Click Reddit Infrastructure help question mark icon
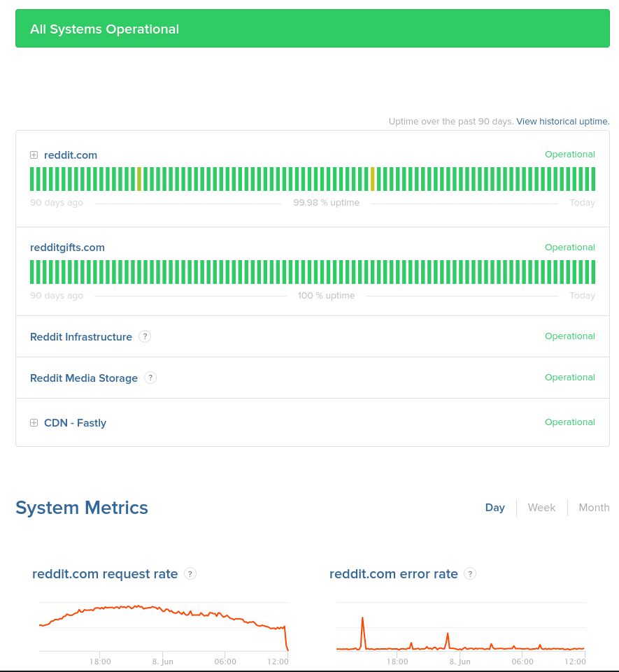Screen dimensions: 619x672 pos(145,336)
